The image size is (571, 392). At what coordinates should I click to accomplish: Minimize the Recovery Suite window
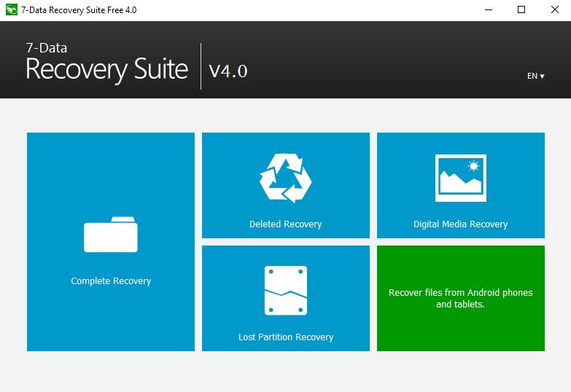pos(489,9)
